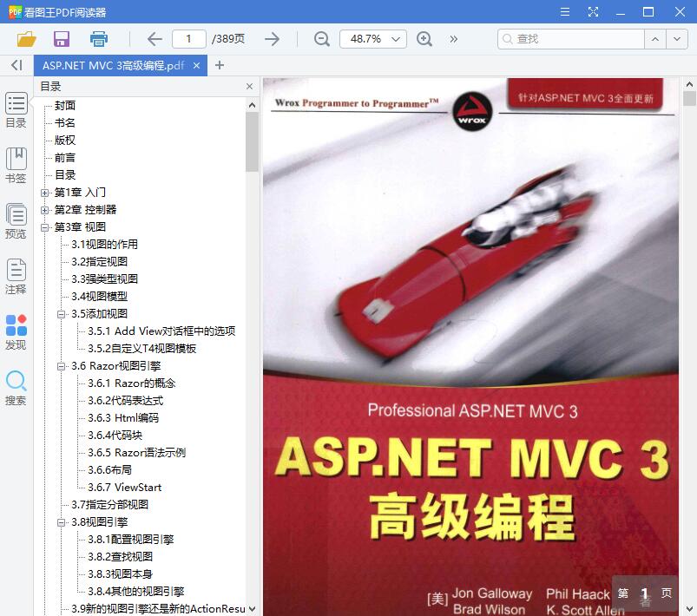Open 3.6.7 ViewStart section
The width and height of the screenshot is (697, 616).
124,487
